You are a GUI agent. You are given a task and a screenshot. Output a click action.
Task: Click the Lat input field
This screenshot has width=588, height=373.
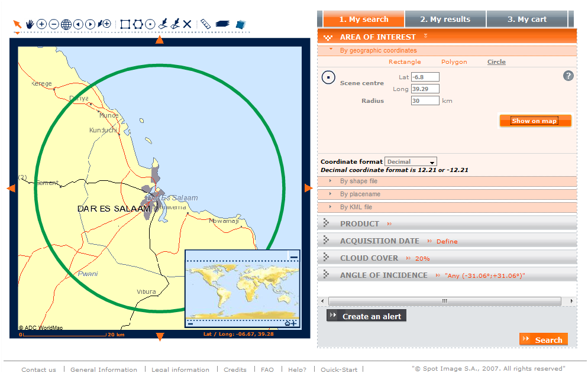pos(425,77)
